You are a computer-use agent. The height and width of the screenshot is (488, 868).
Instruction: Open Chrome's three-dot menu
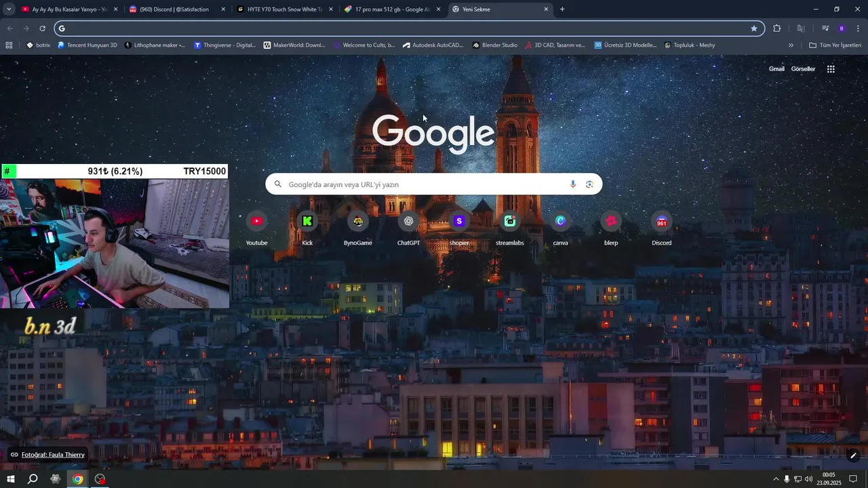coord(859,28)
